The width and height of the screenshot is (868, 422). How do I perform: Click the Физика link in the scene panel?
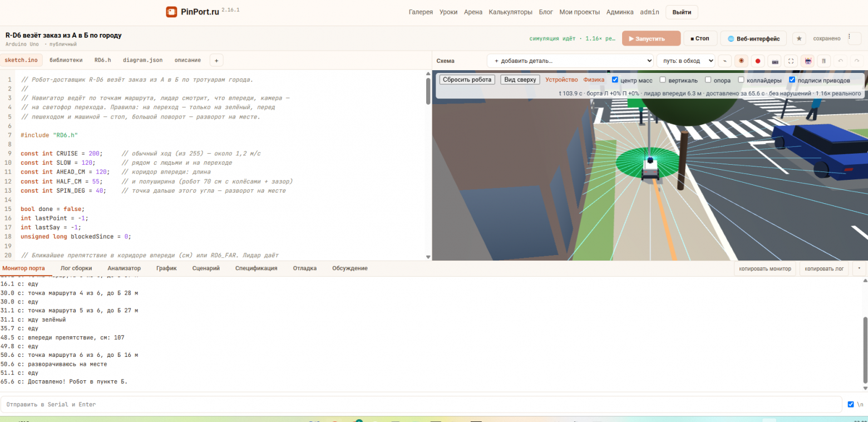pyautogui.click(x=594, y=80)
